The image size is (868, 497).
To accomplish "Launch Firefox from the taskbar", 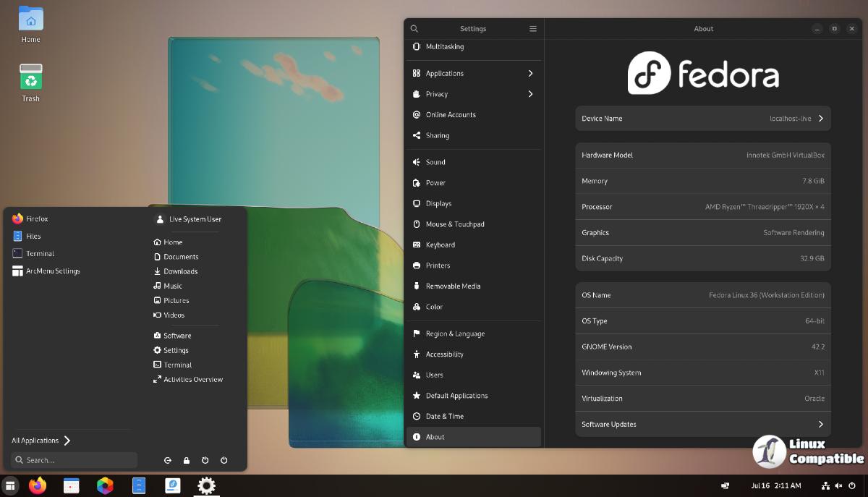I will 38,486.
